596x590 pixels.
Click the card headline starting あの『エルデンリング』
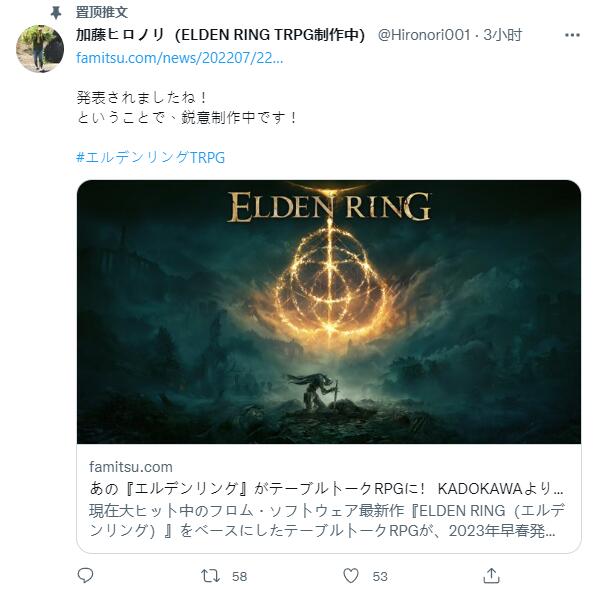coord(327,488)
